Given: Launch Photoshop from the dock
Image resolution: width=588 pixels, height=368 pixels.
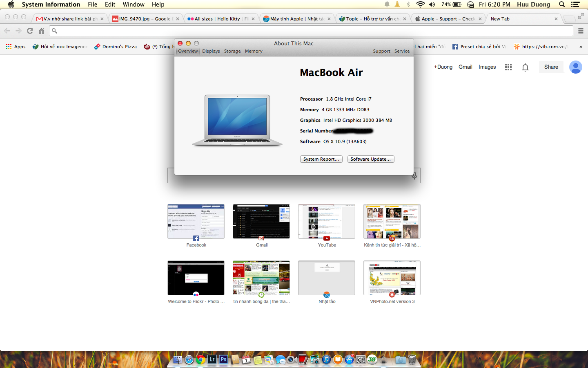Looking at the screenshot, I should point(223,359).
